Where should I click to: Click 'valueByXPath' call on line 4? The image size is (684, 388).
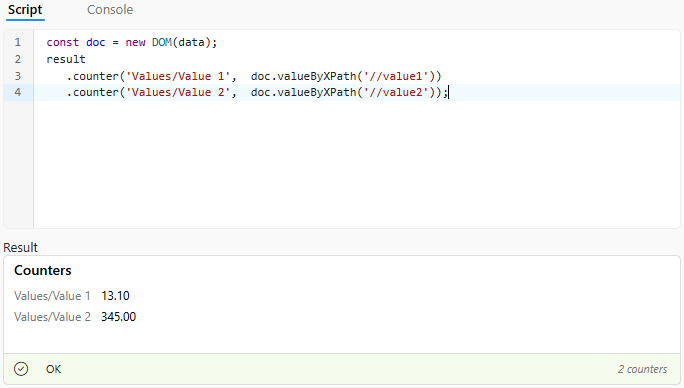point(317,93)
